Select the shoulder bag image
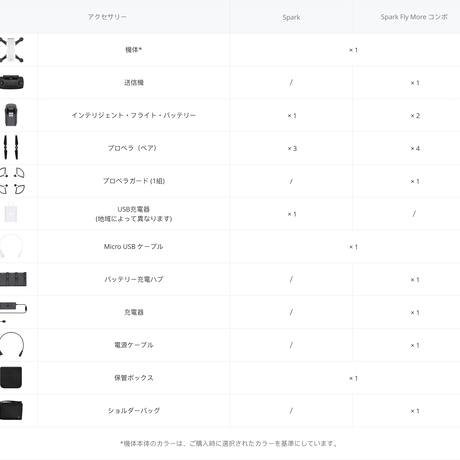Viewport: 460px width, 460px height. tap(11, 410)
